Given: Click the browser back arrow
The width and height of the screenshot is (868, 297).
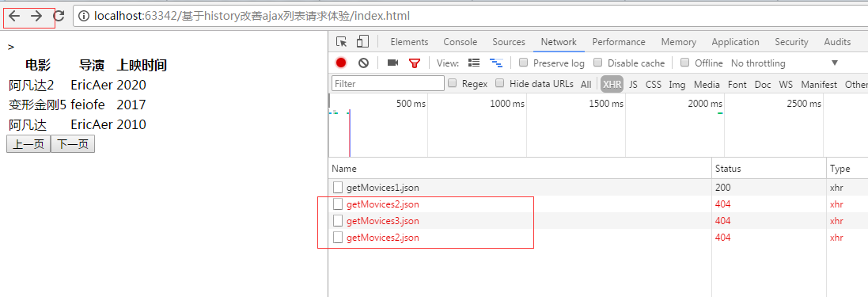Looking at the screenshot, I should [14, 16].
